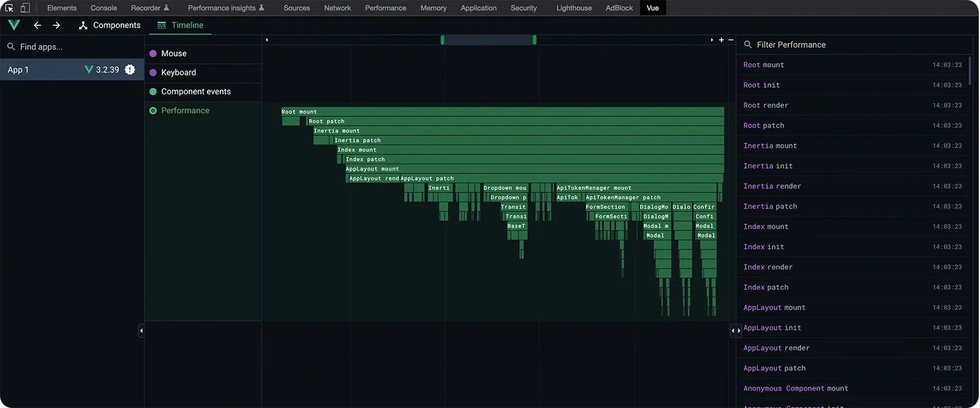This screenshot has width=980, height=408.
Task: Select the 'ApiTokenManager mount' flame bar
Action: click(636, 188)
